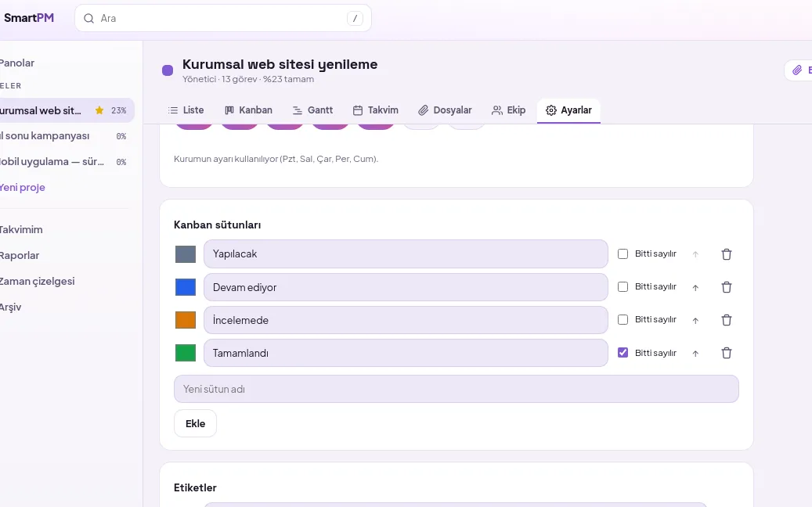Screen dimensions: 812x507
Task: Move İncelemede column up with arrow
Action: coord(695,320)
